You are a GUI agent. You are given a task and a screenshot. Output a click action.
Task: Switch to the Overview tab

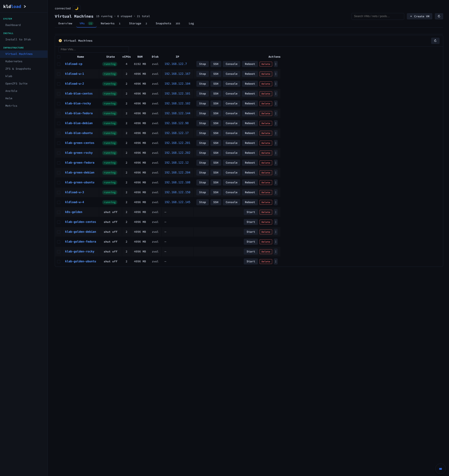pyautogui.click(x=65, y=23)
